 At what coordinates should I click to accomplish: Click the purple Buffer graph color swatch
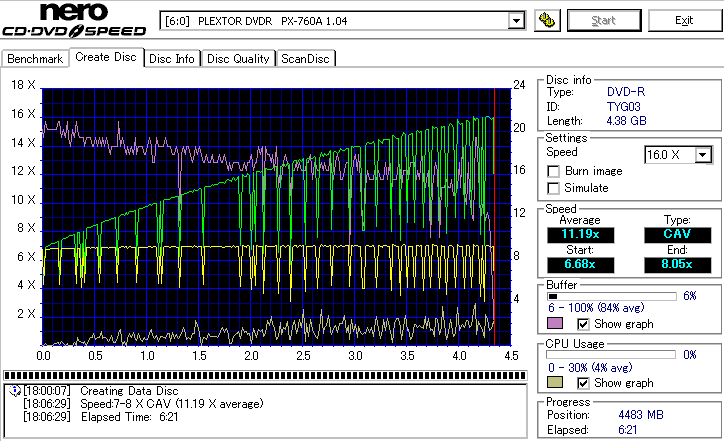point(555,324)
